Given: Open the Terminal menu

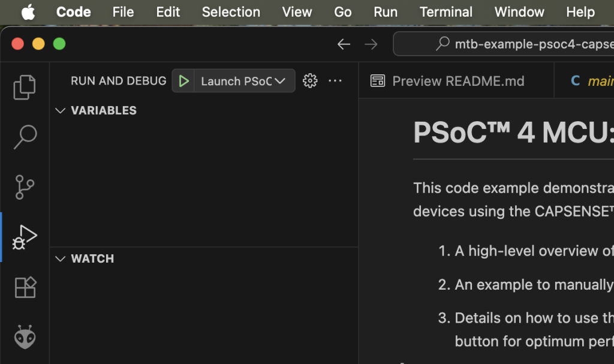Looking at the screenshot, I should pyautogui.click(x=446, y=12).
